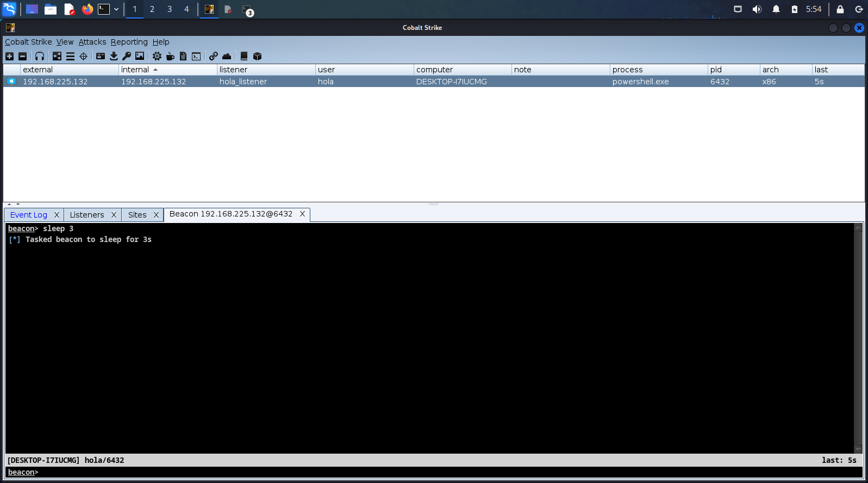This screenshot has height=483, width=868.
Task: Click the cloud icon to manage web server
Action: 227,56
